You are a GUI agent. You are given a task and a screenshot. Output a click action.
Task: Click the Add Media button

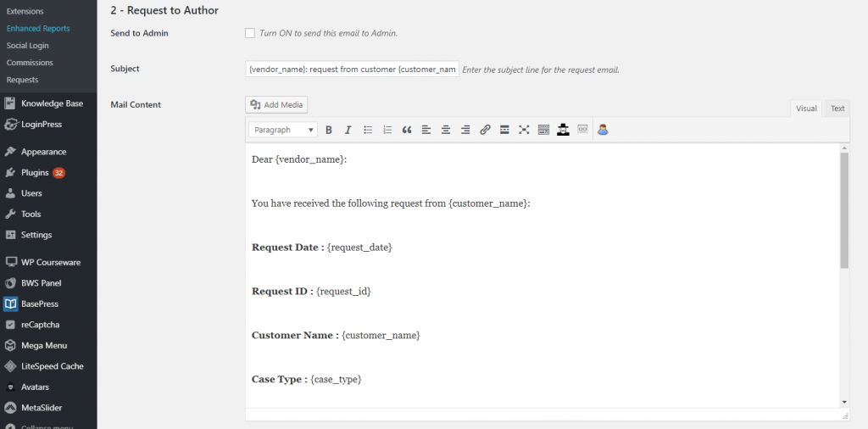coord(276,104)
